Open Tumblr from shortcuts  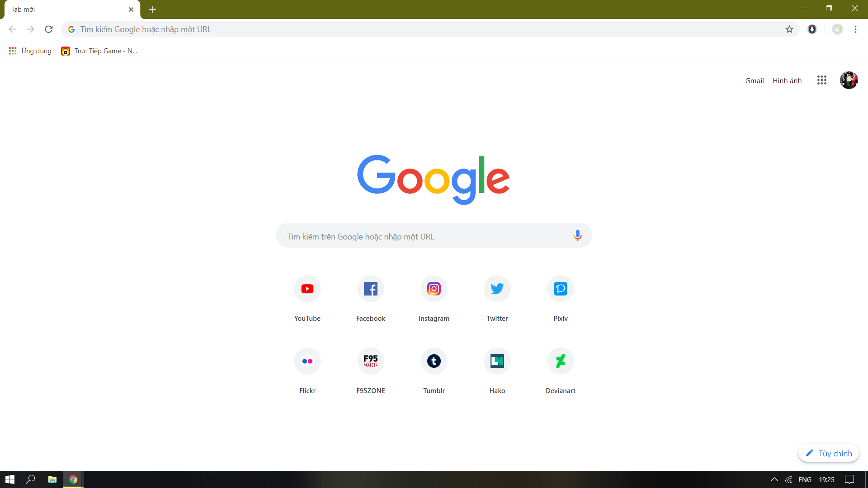[x=434, y=361]
